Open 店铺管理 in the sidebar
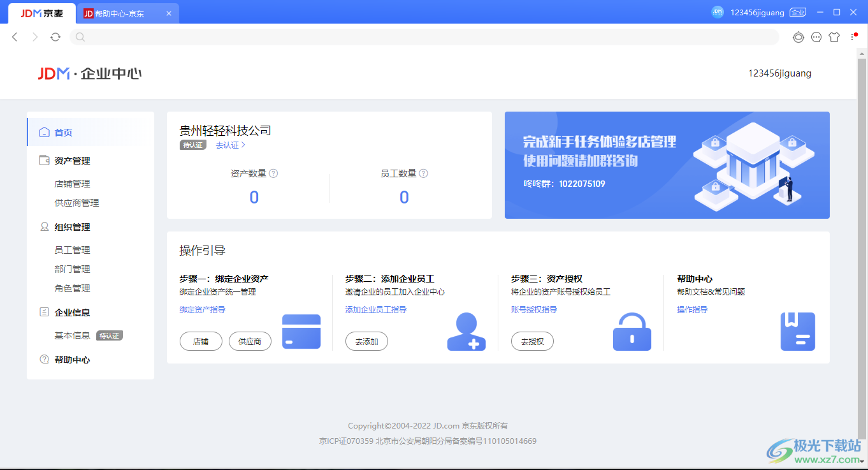 73,184
